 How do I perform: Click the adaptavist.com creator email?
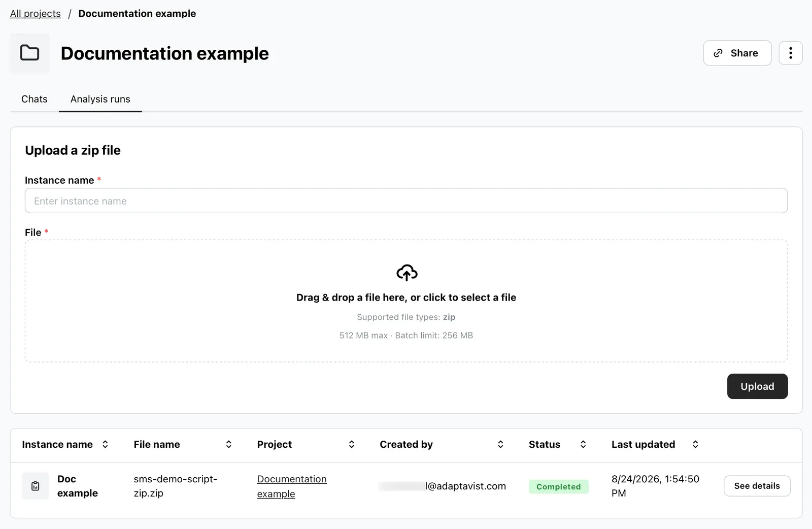[442, 486]
